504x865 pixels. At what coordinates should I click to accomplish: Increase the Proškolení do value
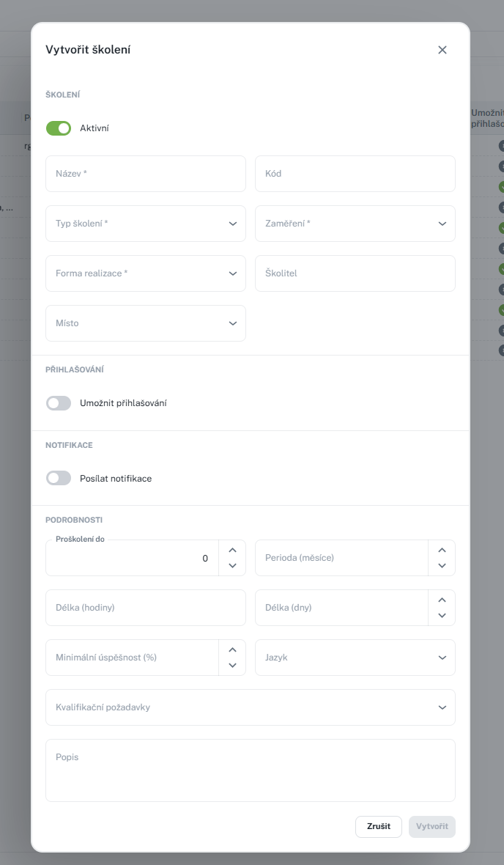pos(233,550)
